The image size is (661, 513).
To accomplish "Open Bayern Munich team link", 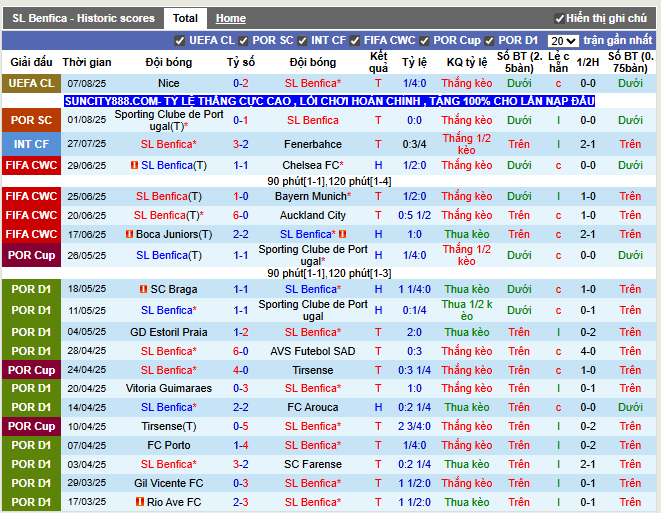I will point(313,196).
